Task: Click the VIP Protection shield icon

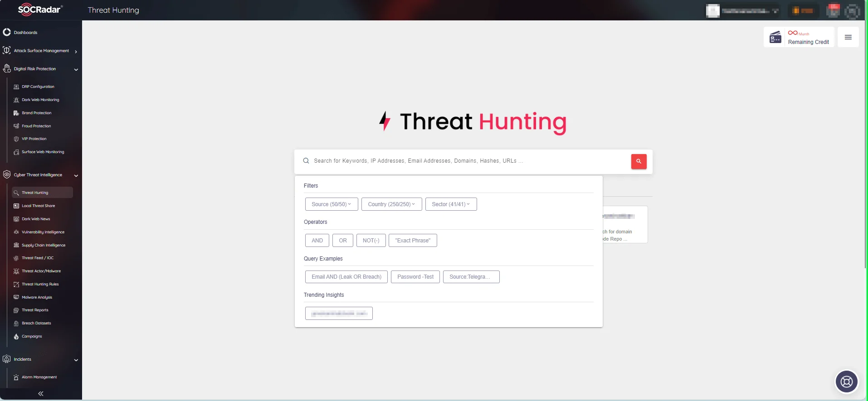Action: tap(16, 139)
